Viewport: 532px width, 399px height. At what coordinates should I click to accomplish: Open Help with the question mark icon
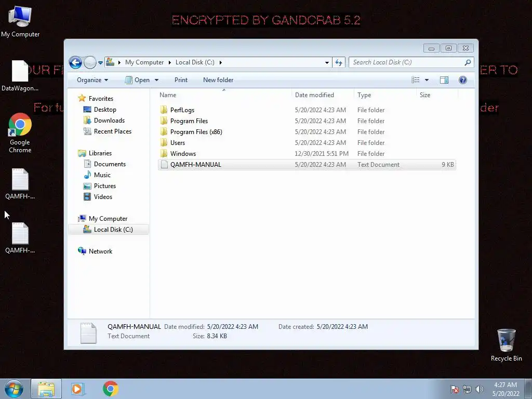[x=463, y=80]
